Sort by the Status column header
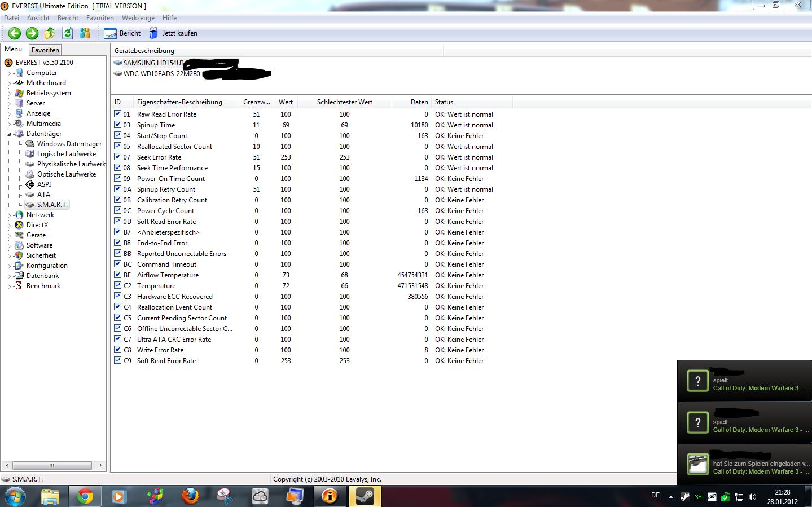812x507 pixels. pos(472,102)
